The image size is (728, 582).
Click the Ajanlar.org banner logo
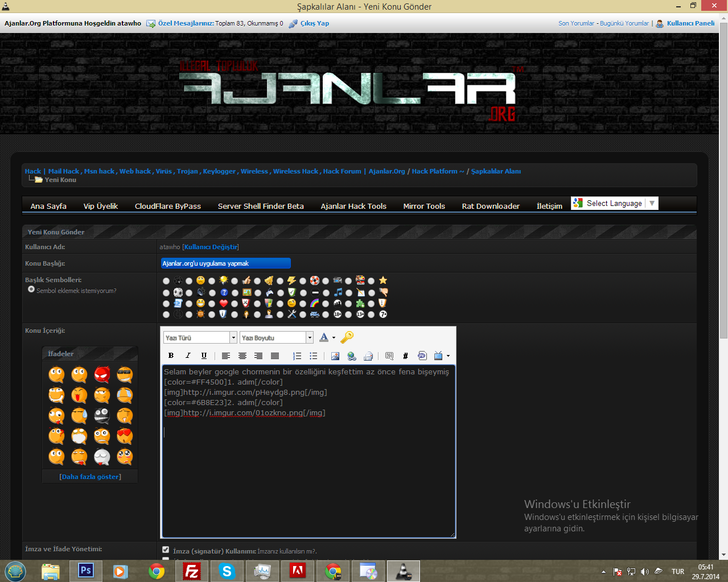351,91
